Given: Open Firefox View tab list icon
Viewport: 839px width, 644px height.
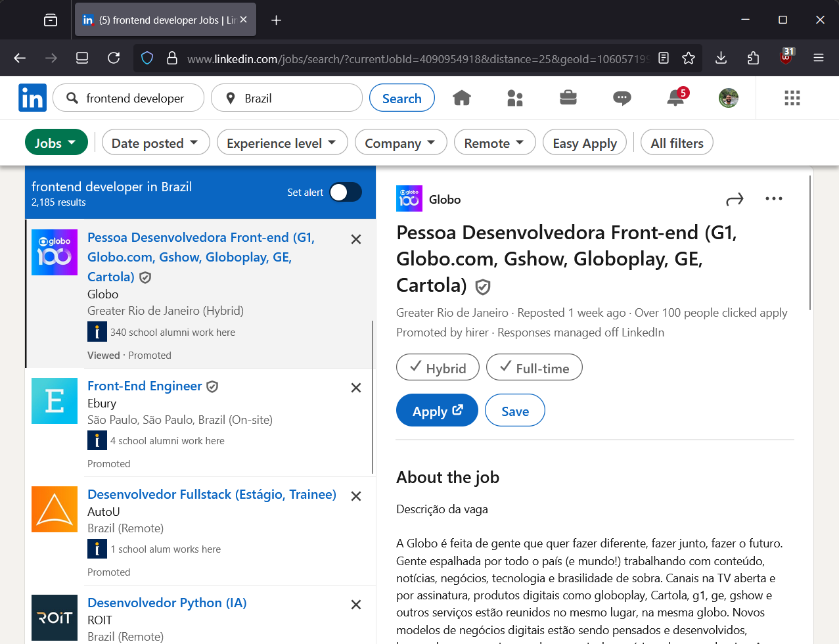Looking at the screenshot, I should [x=51, y=20].
